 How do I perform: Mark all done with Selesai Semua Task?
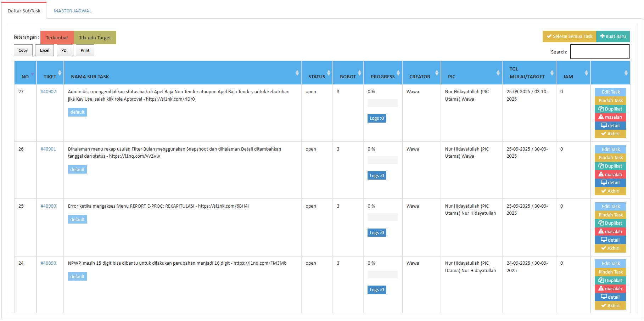click(569, 36)
